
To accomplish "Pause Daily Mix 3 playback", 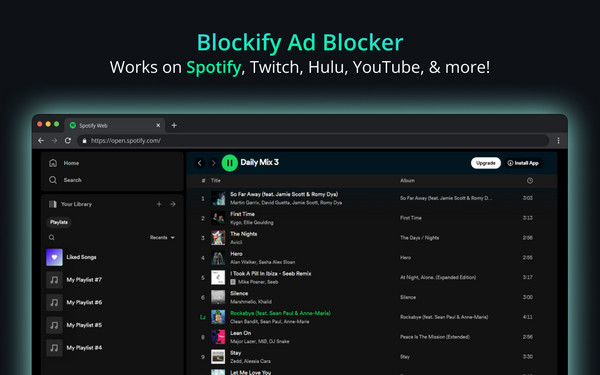I will [x=230, y=163].
